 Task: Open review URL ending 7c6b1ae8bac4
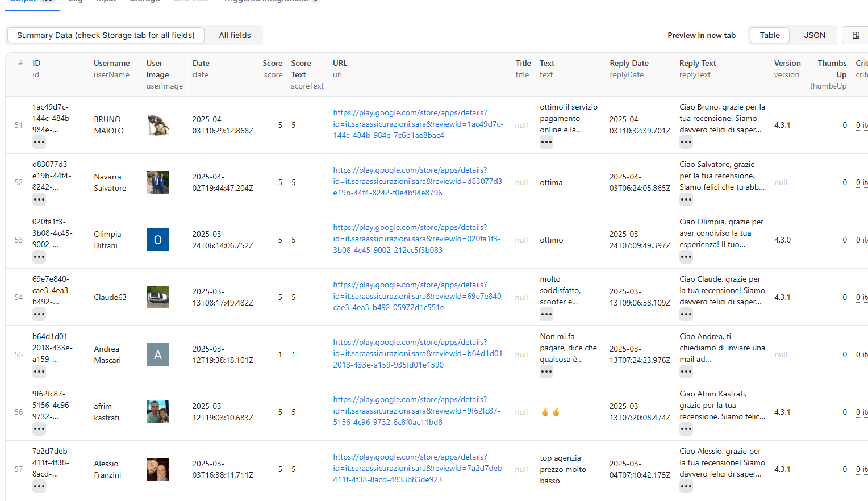(x=418, y=124)
